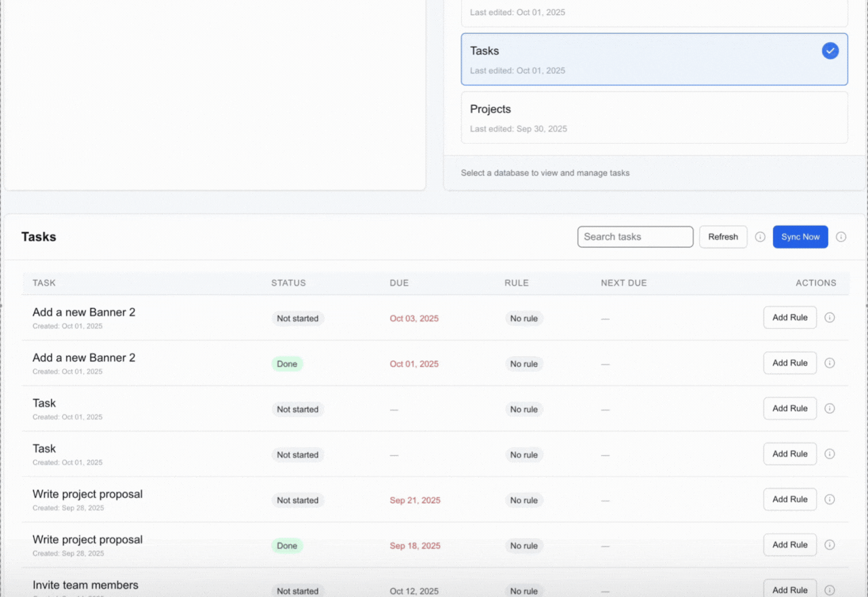The image size is (868, 597).
Task: Click inside the Search tasks field
Action: click(635, 237)
